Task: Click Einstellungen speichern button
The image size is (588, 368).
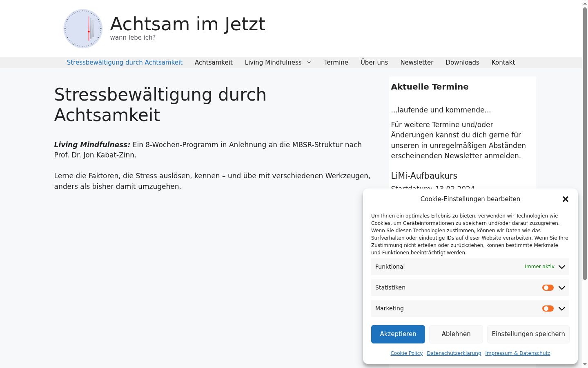Action: coord(528,334)
